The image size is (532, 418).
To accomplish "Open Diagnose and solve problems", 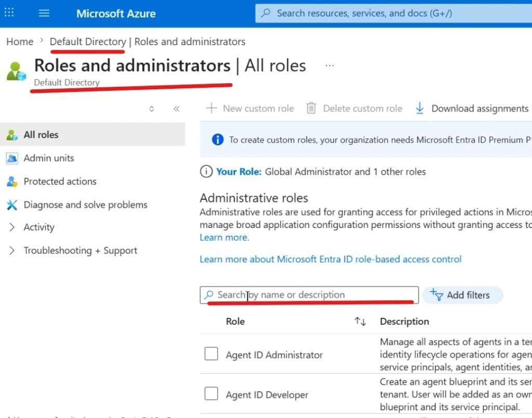I will (86, 205).
